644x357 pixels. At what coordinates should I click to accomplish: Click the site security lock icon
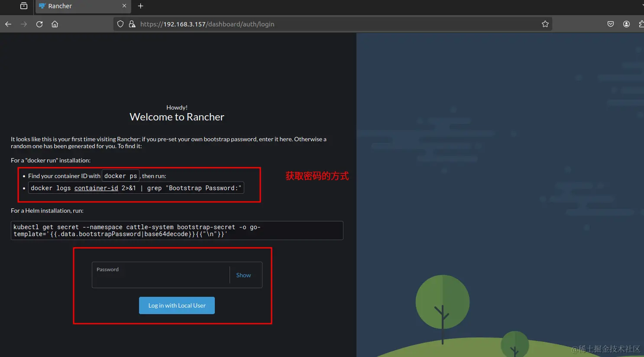point(133,24)
